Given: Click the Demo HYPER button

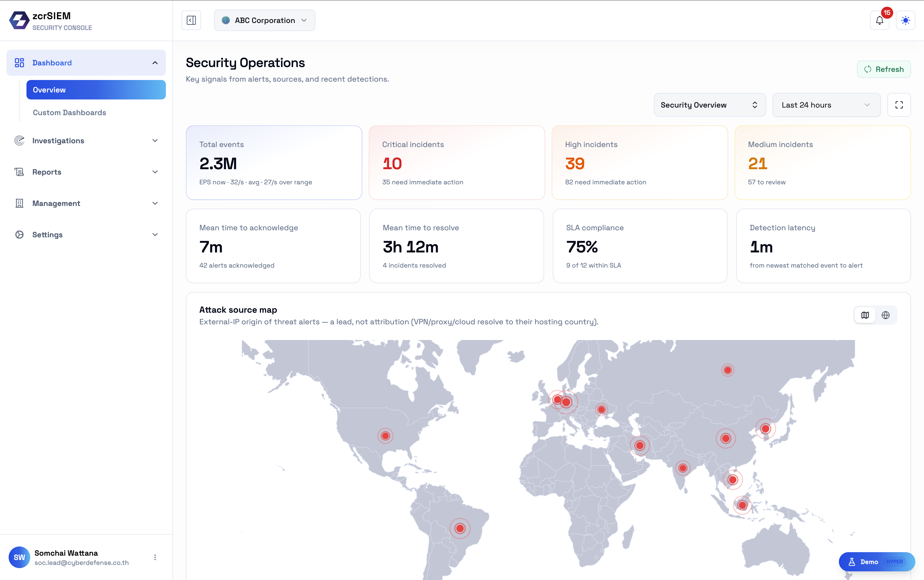Looking at the screenshot, I should [877, 562].
